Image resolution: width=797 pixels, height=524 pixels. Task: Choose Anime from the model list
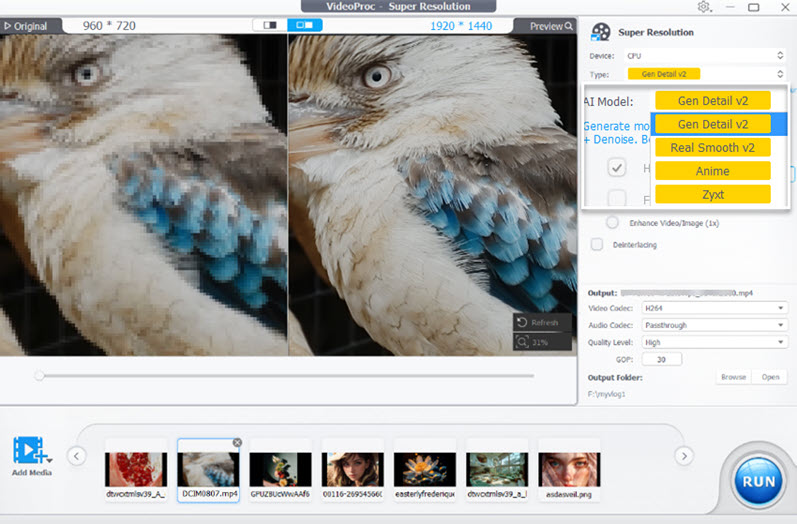(712, 171)
